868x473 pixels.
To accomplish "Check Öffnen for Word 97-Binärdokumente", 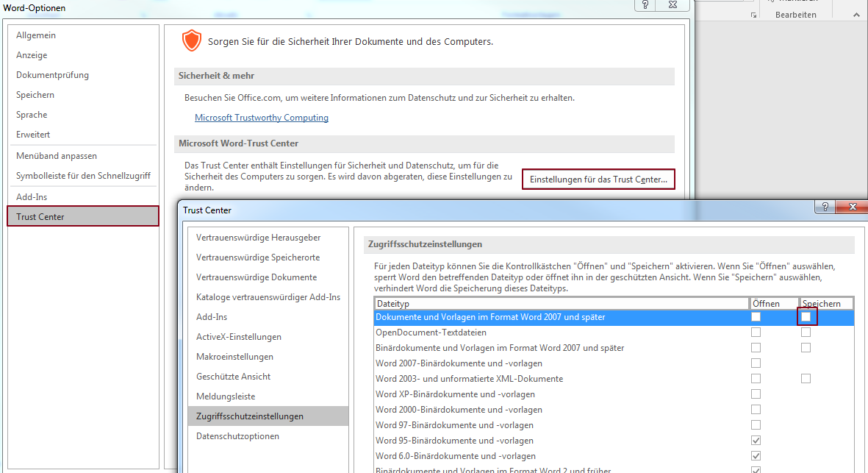I will [x=756, y=425].
